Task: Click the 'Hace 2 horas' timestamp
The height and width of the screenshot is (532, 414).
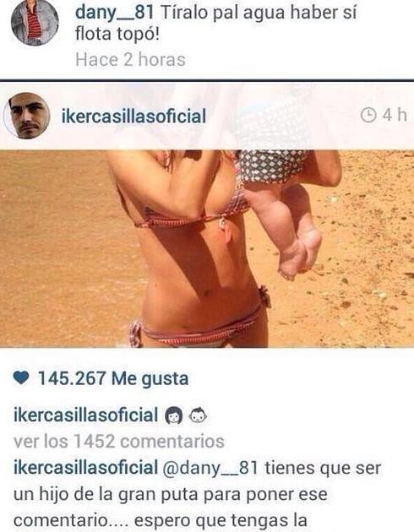Action: coord(130,60)
